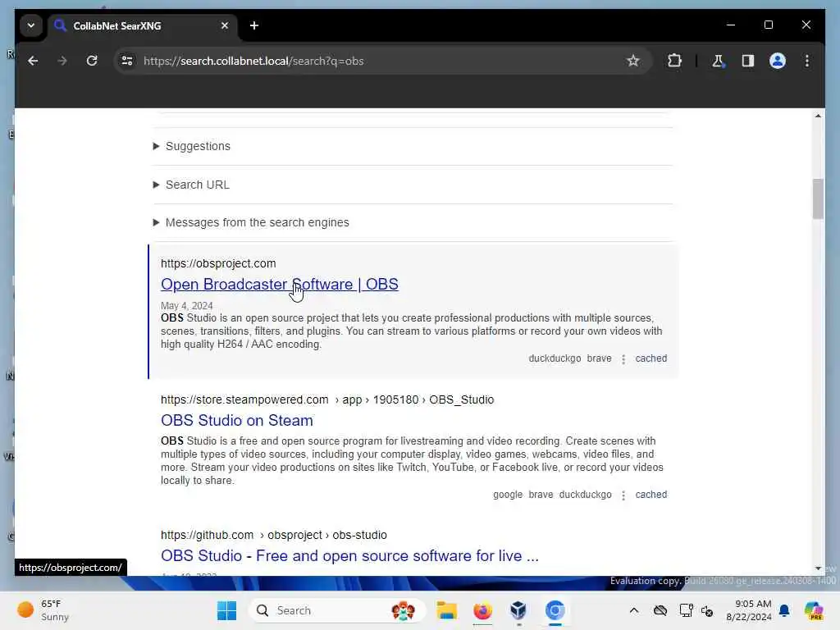Click the 'May 4, 2024' result date
840x630 pixels.
(187, 306)
